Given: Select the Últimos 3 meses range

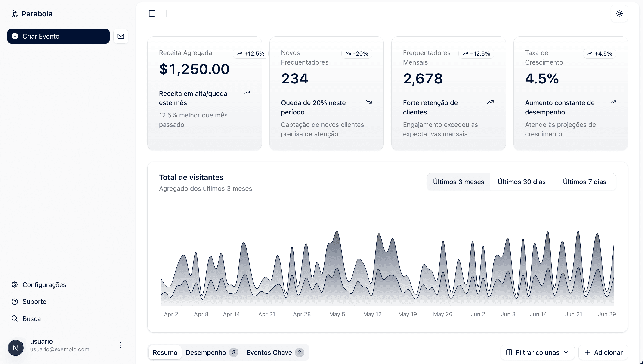Looking at the screenshot, I should (458, 182).
